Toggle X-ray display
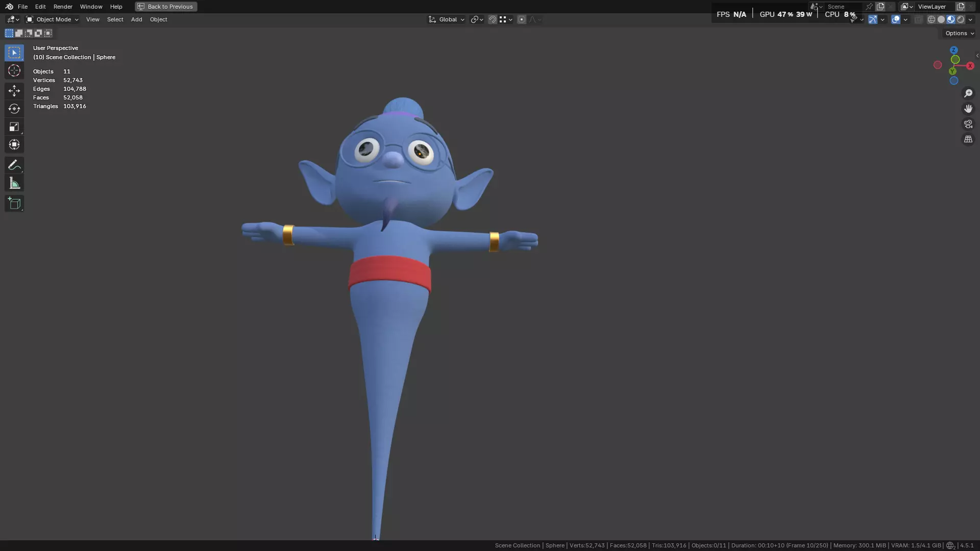 pos(918,19)
